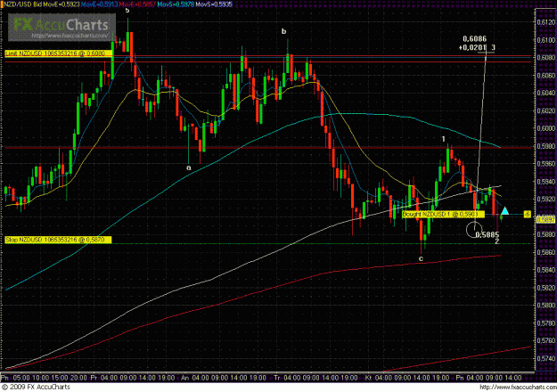This screenshot has width=557, height=392.
Task: Click the 'An' day label on time axis
Action: pyautogui.click(x=185, y=378)
